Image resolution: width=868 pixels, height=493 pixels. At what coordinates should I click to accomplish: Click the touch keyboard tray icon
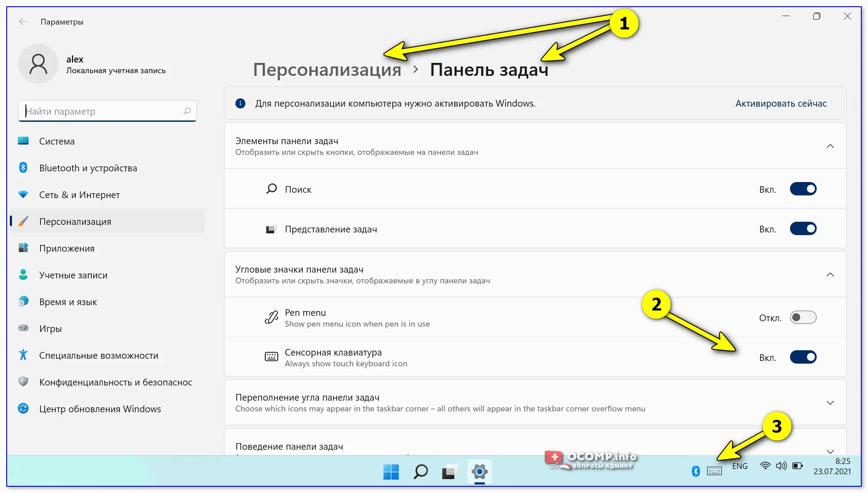coord(714,471)
